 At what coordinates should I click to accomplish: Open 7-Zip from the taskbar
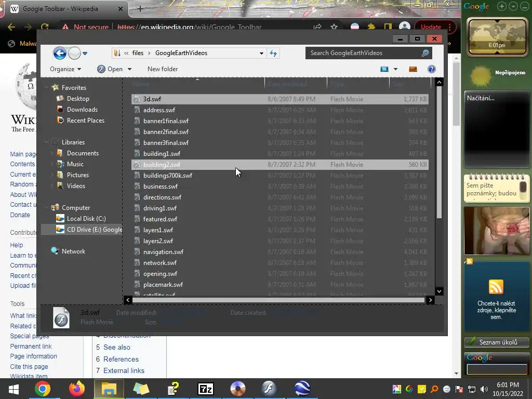[x=206, y=389]
